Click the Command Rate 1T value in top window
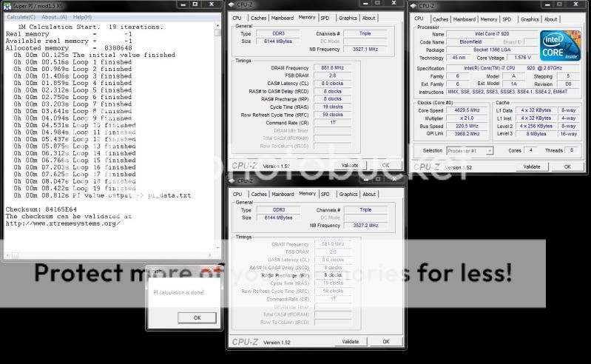 click(x=332, y=123)
